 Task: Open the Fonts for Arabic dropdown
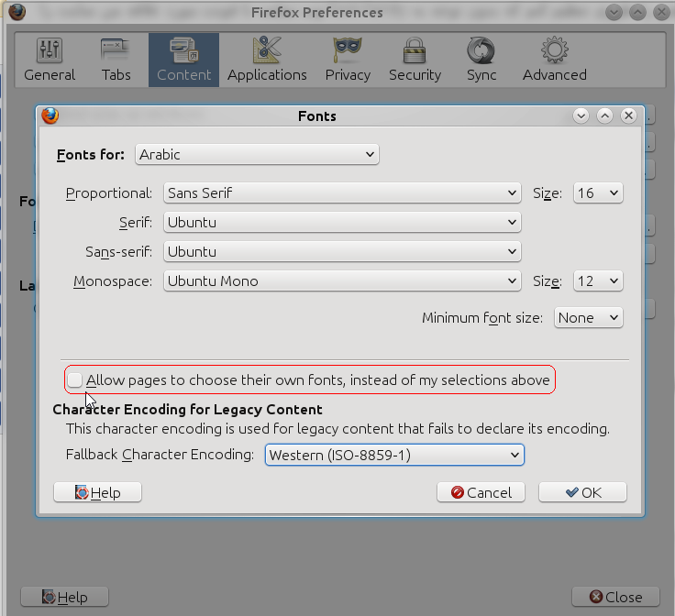[257, 154]
